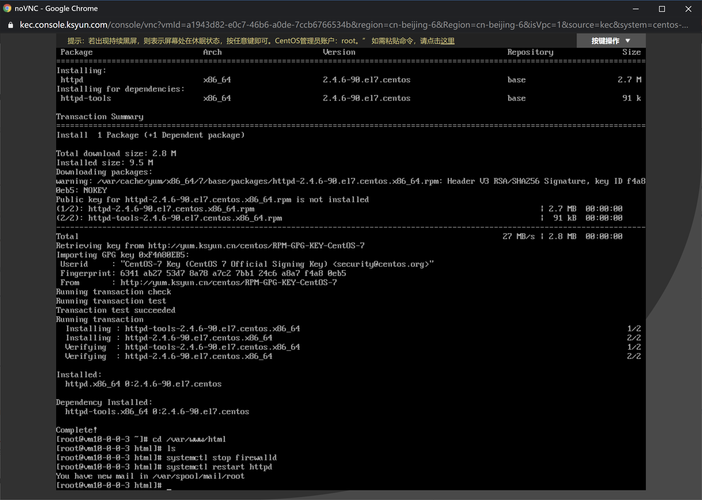Click the 'Size' column header
Viewport: 702px width, 500px height.
coord(631,52)
